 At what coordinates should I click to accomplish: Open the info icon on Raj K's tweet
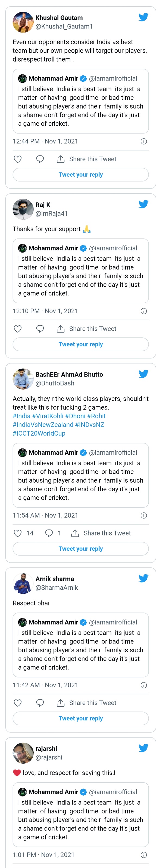144,311
